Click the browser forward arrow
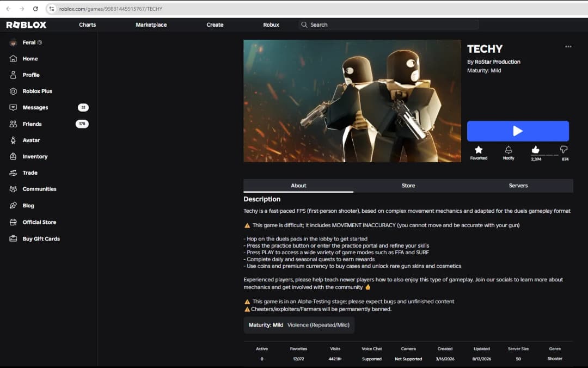Image resolution: width=588 pixels, height=368 pixels. click(x=22, y=9)
